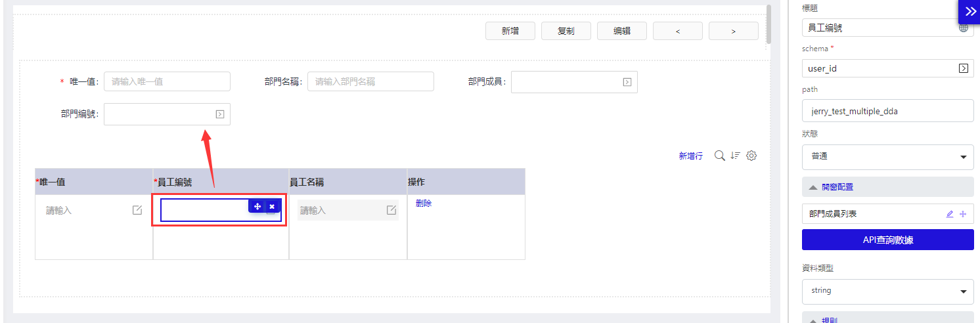Open the 部門編號 picker icon

point(220,114)
